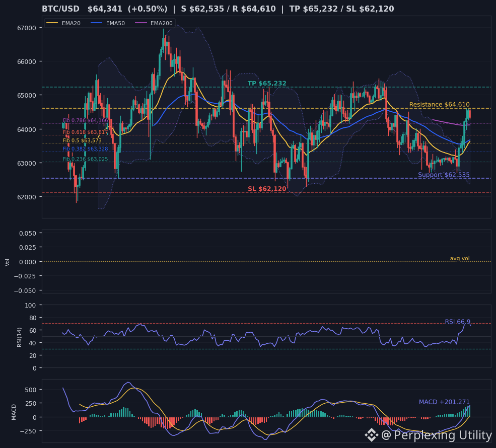This screenshot has height=448, width=496.
Task: Click the 'SL $62,120' chart label
Action: [x=267, y=189]
